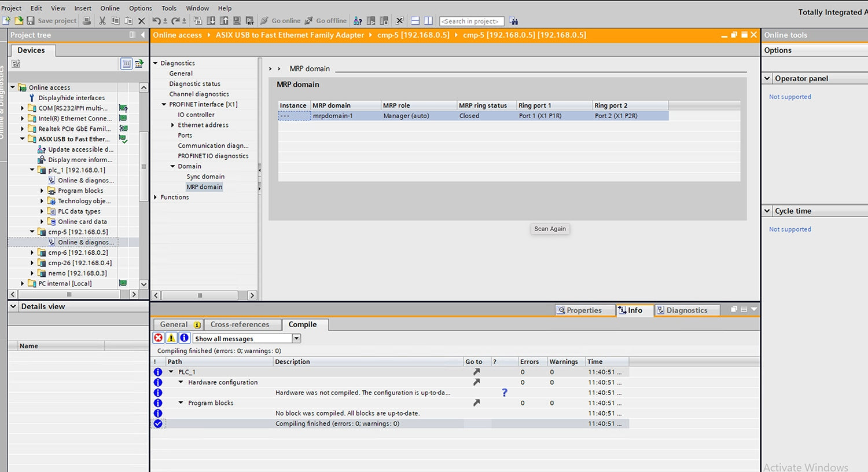The image size is (868, 472).
Task: Click the Save project toolbar icon
Action: click(31, 21)
